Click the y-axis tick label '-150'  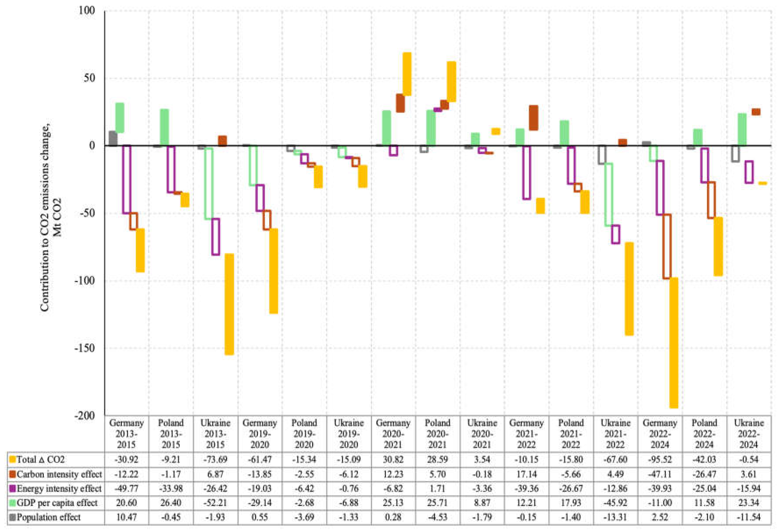[85, 348]
